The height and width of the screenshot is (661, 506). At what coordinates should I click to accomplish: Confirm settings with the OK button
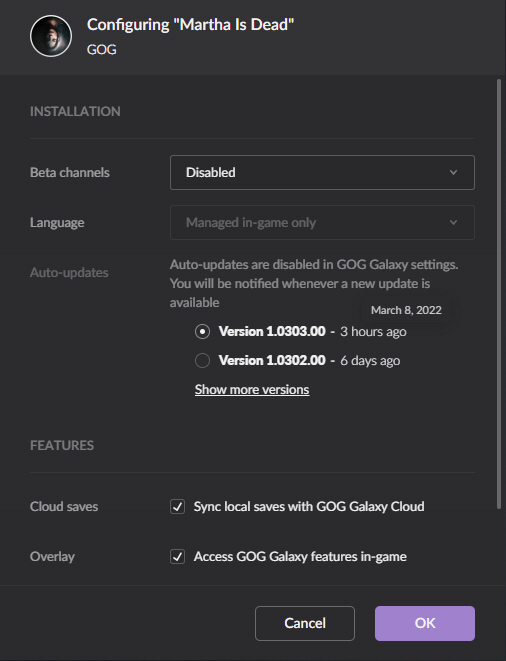425,623
